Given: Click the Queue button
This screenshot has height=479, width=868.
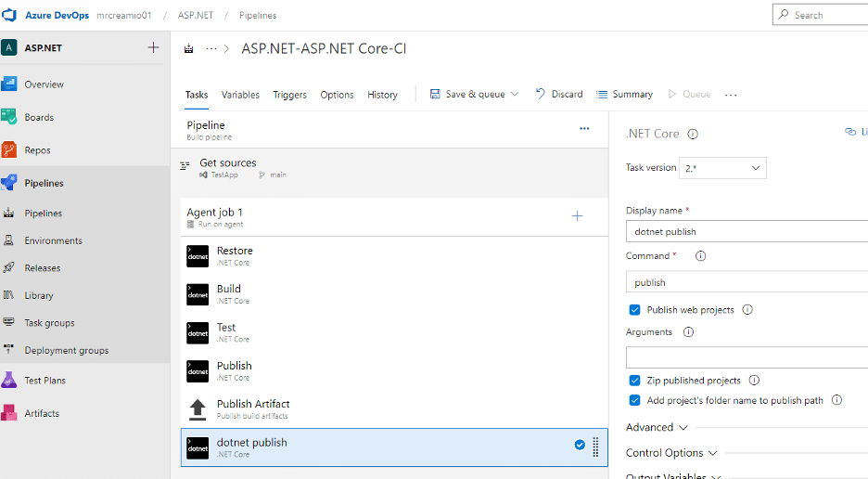Looking at the screenshot, I should point(689,95).
